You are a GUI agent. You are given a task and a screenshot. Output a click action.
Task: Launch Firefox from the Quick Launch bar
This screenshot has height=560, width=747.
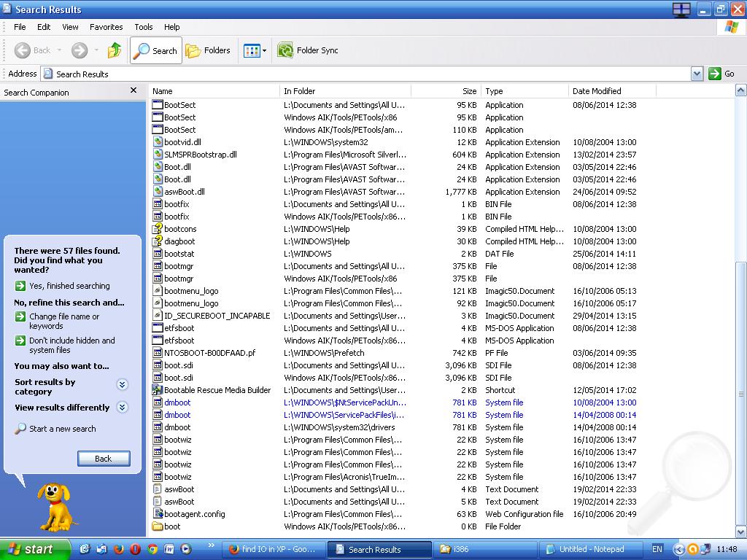pyautogui.click(x=119, y=549)
